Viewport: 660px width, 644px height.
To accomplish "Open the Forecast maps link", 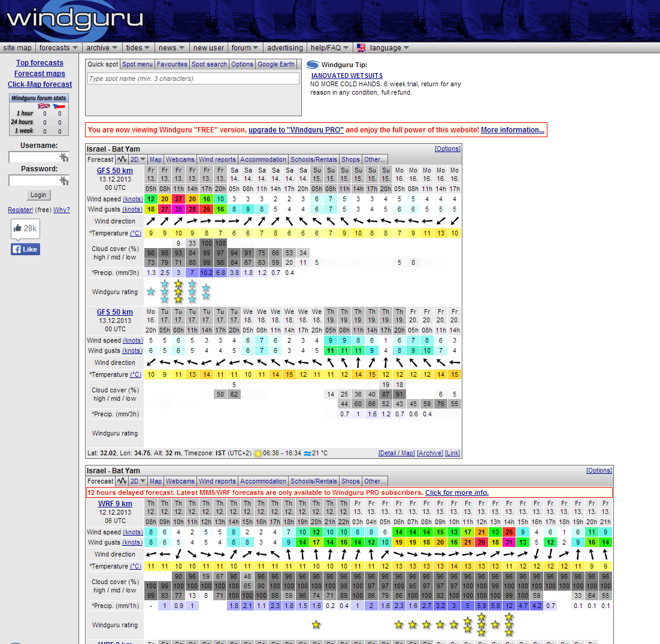I will (x=40, y=74).
